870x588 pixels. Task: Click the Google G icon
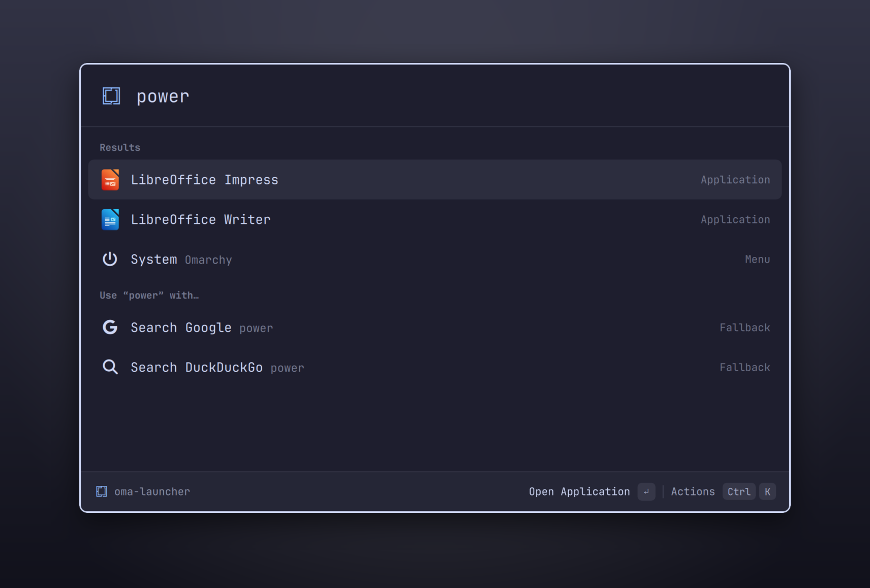[110, 327]
